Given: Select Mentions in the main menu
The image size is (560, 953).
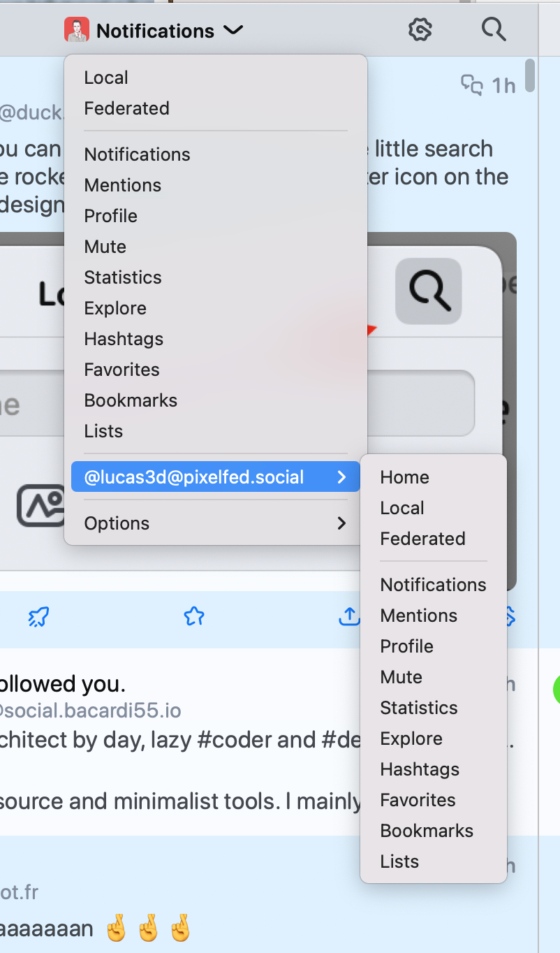Looking at the screenshot, I should click(123, 185).
